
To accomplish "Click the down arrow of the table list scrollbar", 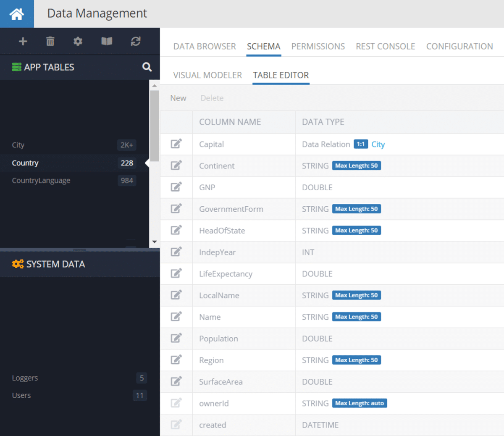I will pos(154,242).
